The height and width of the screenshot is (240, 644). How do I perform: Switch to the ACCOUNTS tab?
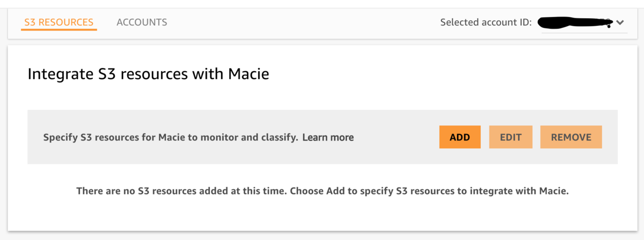[x=142, y=22]
